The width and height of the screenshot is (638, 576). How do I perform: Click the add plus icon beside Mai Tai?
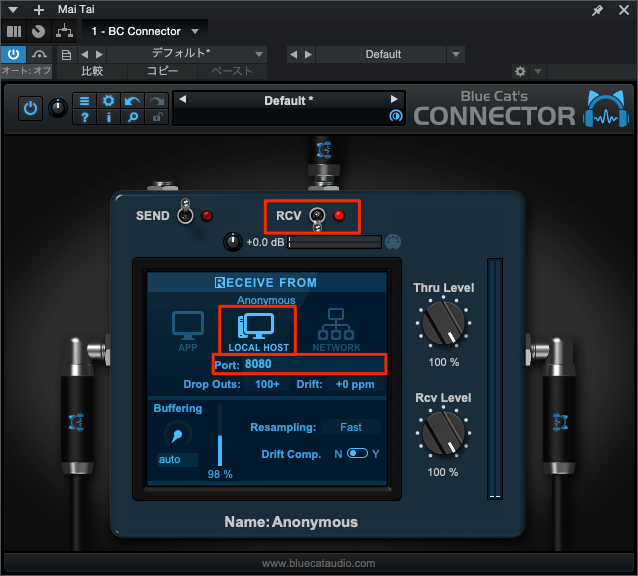[x=39, y=9]
